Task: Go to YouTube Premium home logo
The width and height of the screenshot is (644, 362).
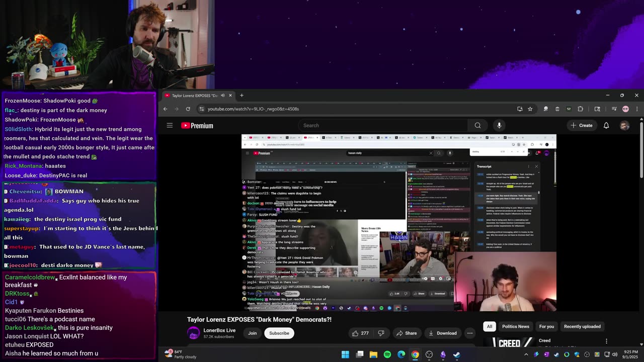Action: coord(197,126)
